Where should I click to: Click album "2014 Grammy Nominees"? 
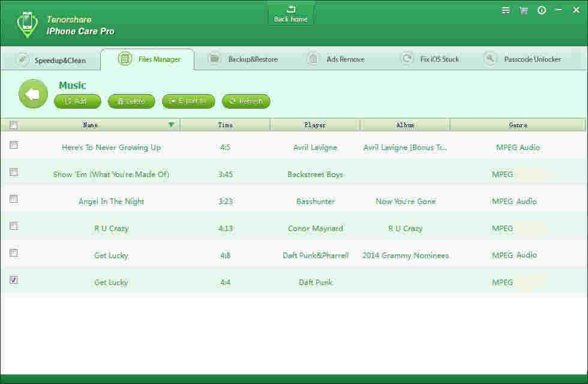click(406, 256)
